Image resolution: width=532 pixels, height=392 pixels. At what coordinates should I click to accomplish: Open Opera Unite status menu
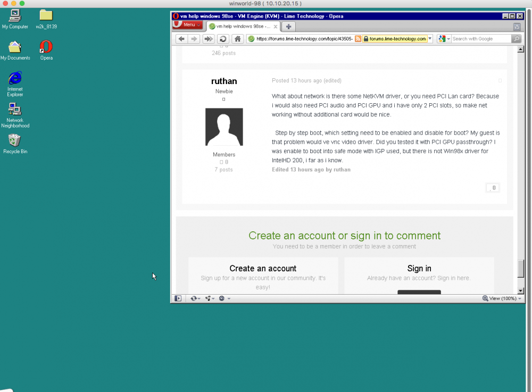tap(210, 298)
